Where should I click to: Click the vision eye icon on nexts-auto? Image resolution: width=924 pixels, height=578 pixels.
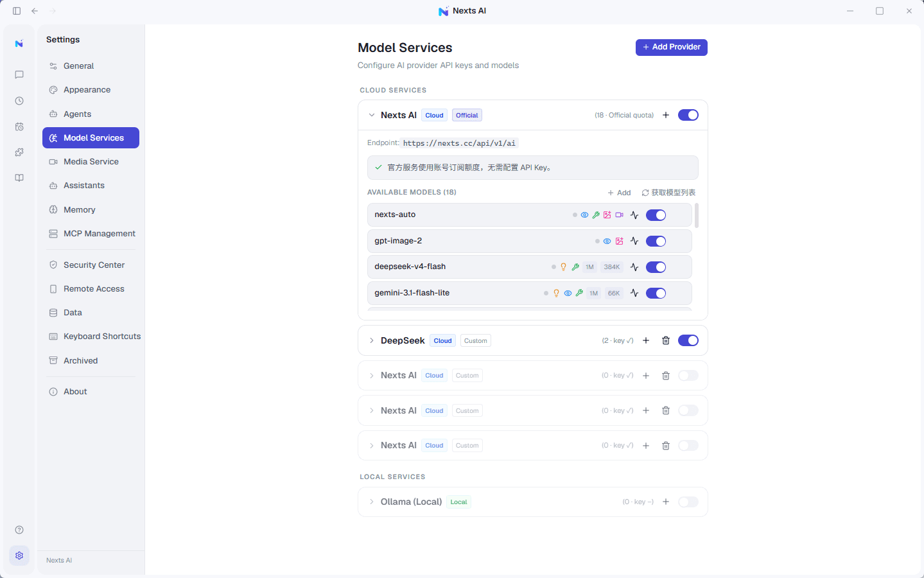pos(584,215)
